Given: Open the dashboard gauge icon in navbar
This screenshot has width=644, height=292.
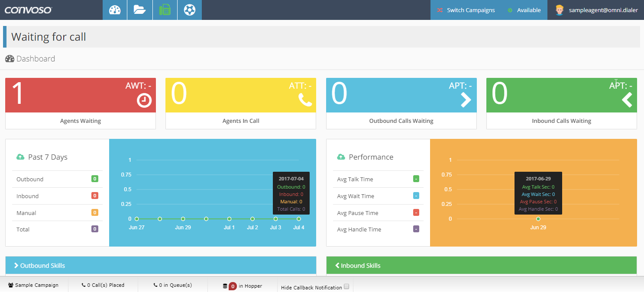Looking at the screenshot, I should 115,10.
